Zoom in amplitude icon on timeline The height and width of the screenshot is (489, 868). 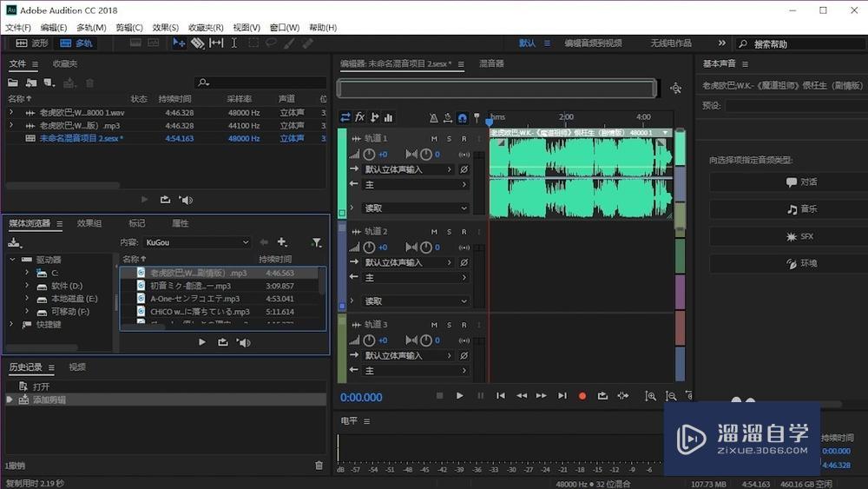point(650,396)
